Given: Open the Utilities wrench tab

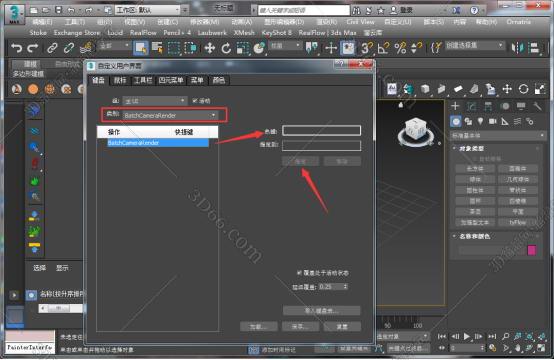Looking at the screenshot, I should coord(537,106).
